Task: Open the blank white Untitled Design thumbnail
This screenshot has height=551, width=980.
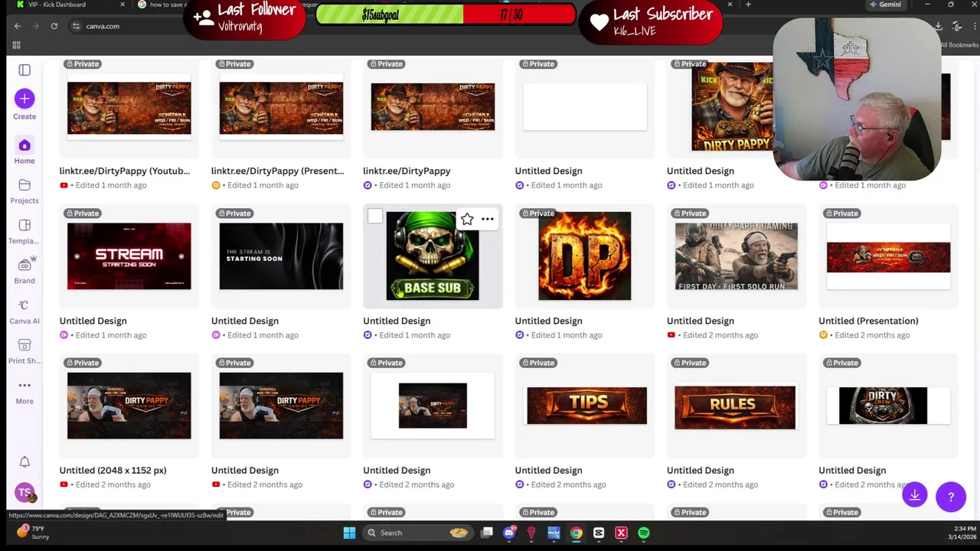Action: (x=585, y=106)
